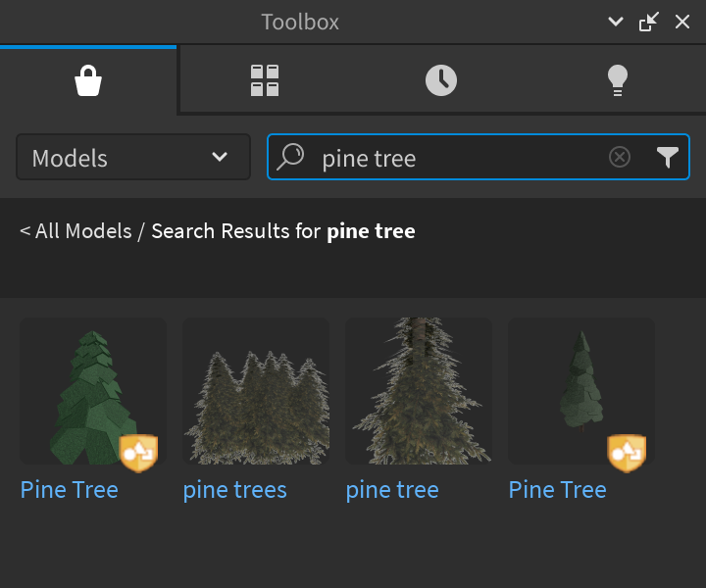Go back to All Models link

pyautogui.click(x=76, y=231)
